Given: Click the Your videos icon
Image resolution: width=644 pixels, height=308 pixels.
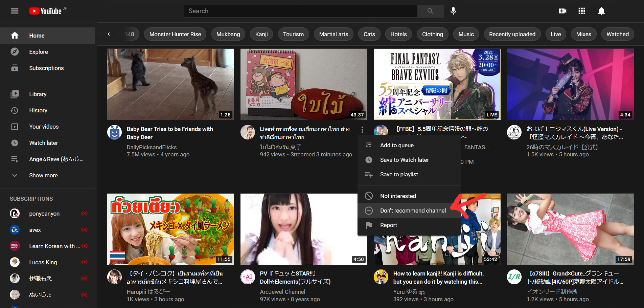Looking at the screenshot, I should coord(15,127).
